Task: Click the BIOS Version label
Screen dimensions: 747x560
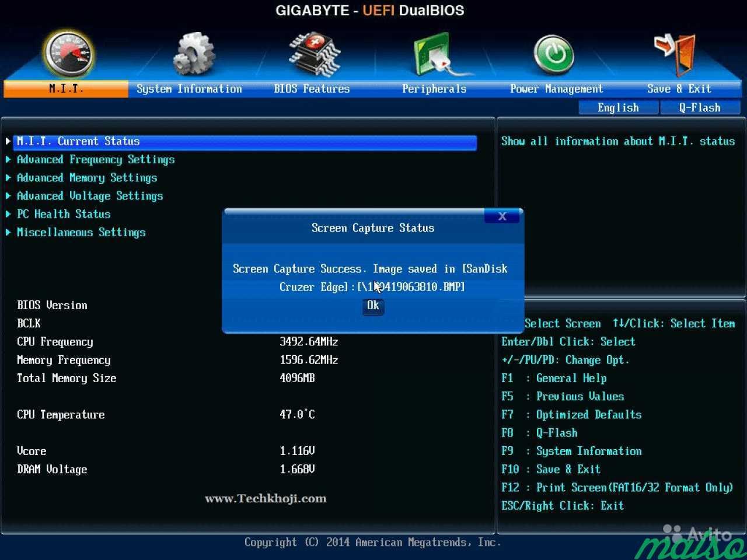Action: (x=52, y=305)
